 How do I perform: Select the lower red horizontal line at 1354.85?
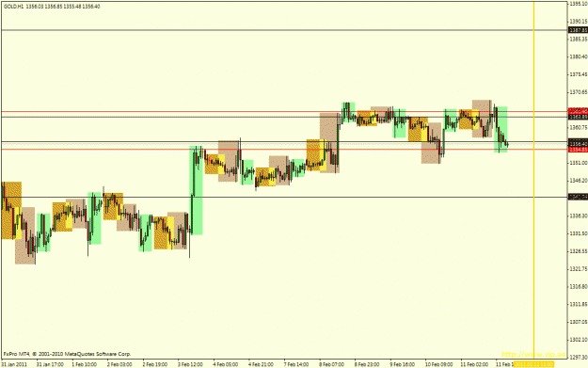[x=284, y=150]
